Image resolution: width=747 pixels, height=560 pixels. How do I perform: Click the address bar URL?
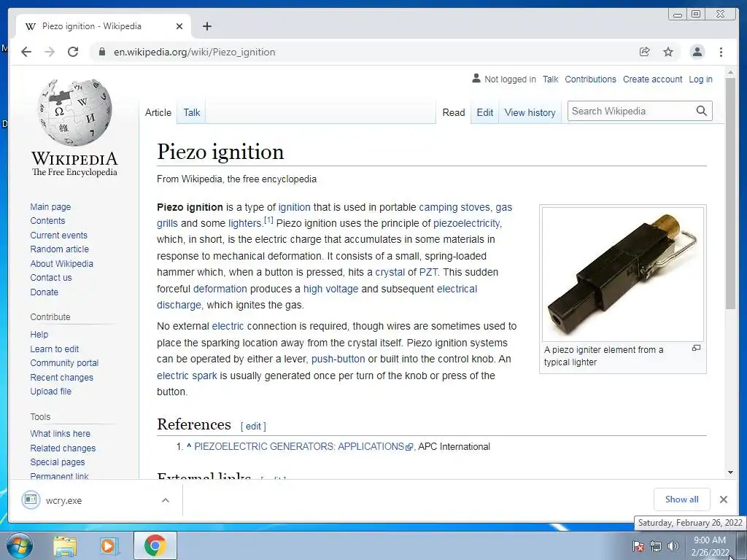[194, 52]
